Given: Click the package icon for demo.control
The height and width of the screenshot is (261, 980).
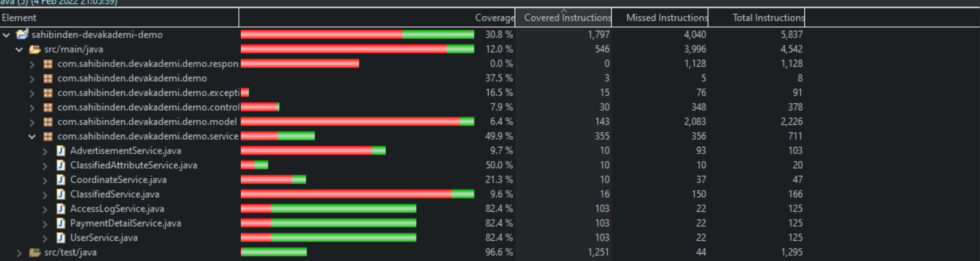Looking at the screenshot, I should coord(48,107).
